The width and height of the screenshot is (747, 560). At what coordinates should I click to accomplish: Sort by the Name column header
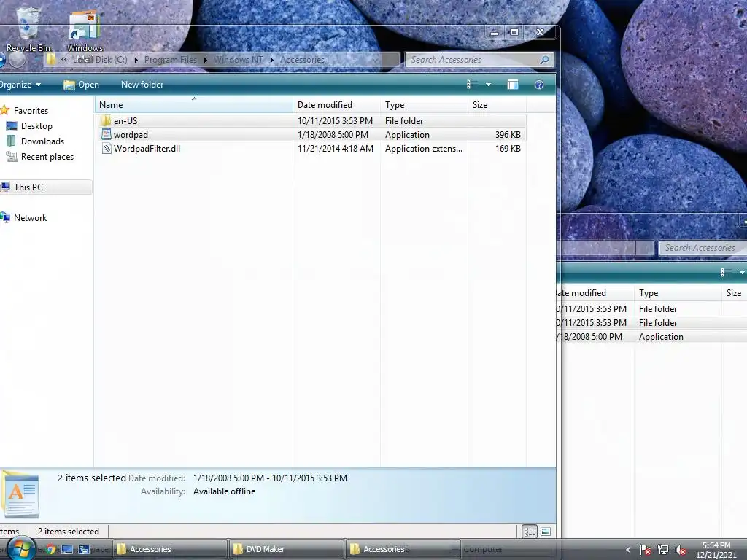(194, 105)
